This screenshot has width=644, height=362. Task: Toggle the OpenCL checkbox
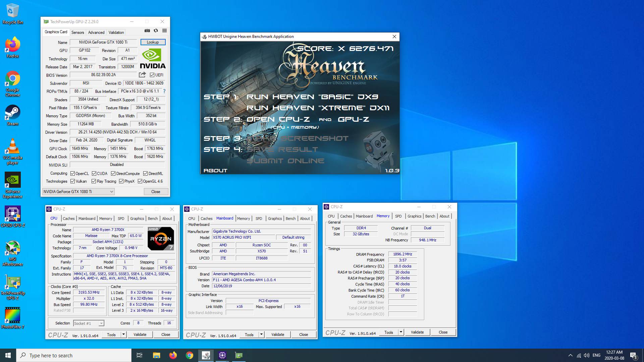pyautogui.click(x=72, y=174)
